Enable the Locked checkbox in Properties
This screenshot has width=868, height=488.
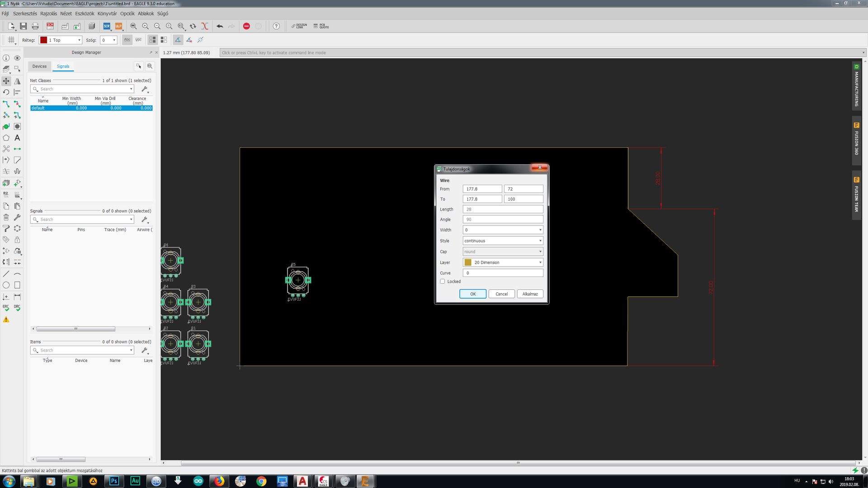(443, 282)
